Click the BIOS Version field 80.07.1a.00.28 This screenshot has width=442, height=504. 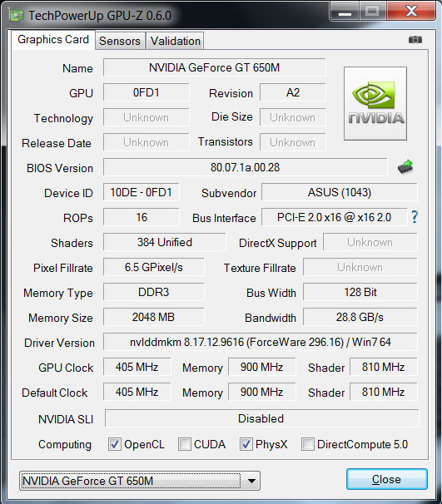[x=245, y=167]
